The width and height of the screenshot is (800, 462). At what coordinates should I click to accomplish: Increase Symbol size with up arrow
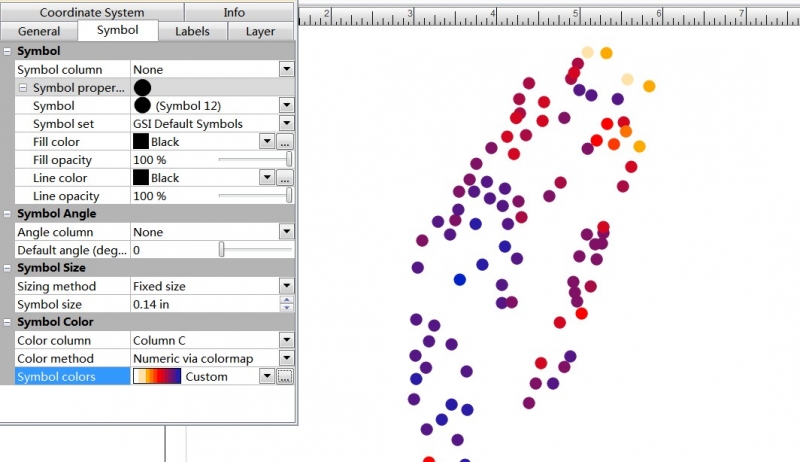287,300
